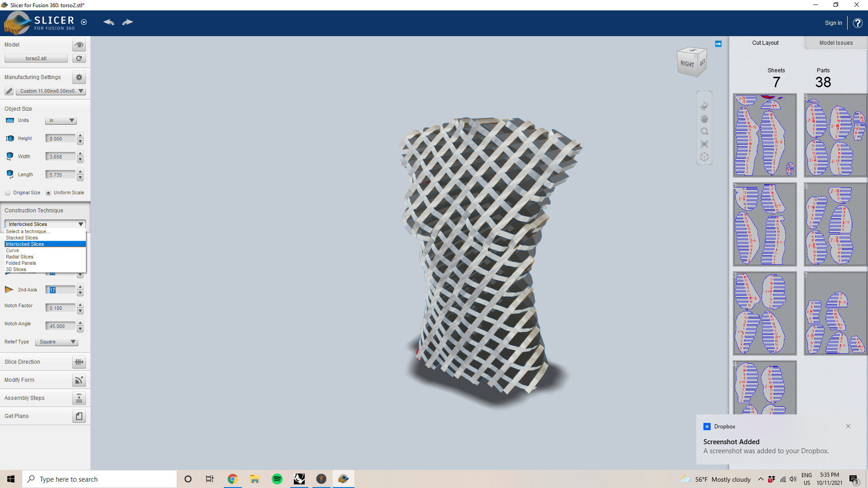Click the RIGHT face of view cube
The width and height of the screenshot is (868, 488).
point(687,64)
